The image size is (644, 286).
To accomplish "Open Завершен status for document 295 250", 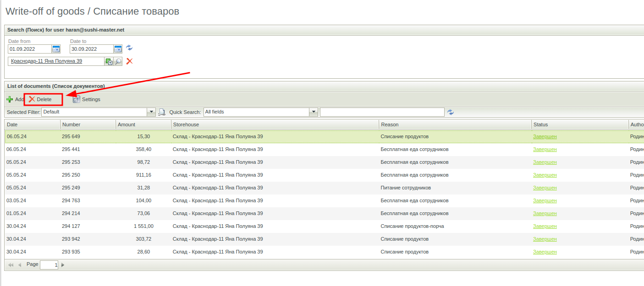I will pyautogui.click(x=545, y=175).
